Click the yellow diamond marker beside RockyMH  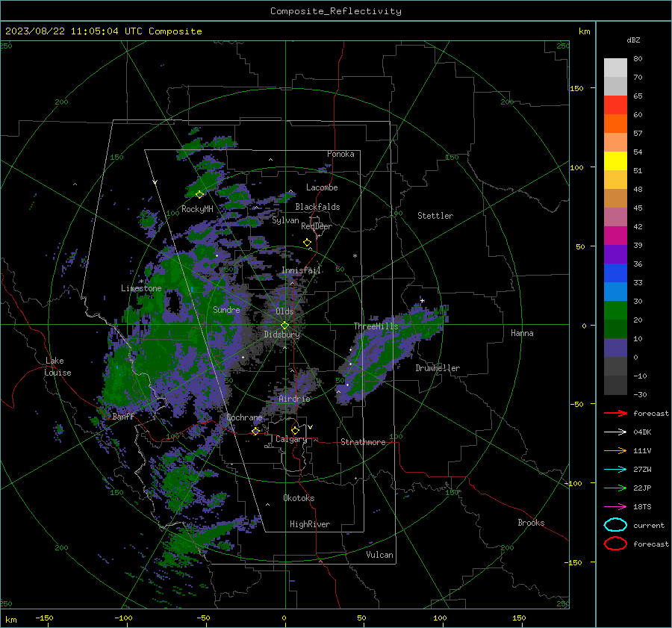[199, 195]
